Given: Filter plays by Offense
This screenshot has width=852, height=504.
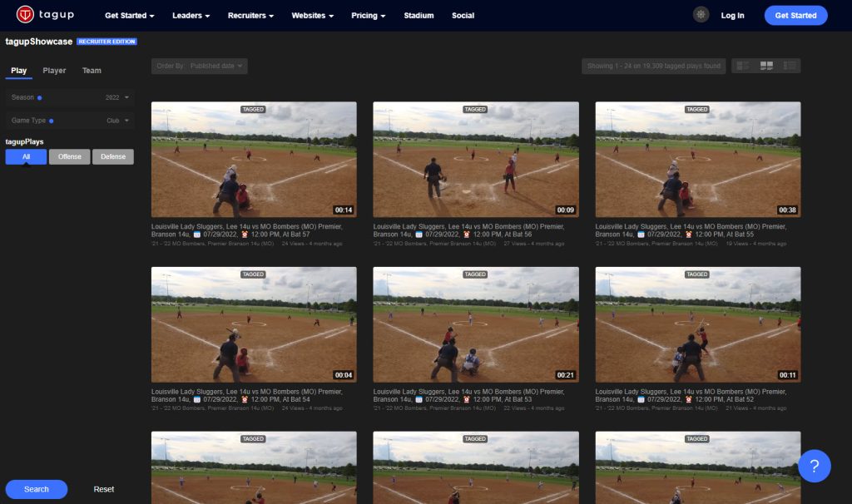Looking at the screenshot, I should [x=70, y=156].
